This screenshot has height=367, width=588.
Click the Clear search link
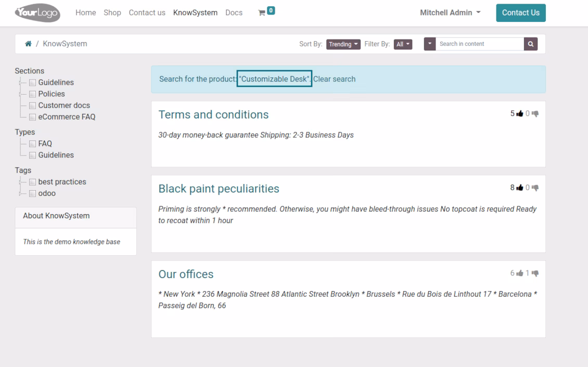click(335, 79)
